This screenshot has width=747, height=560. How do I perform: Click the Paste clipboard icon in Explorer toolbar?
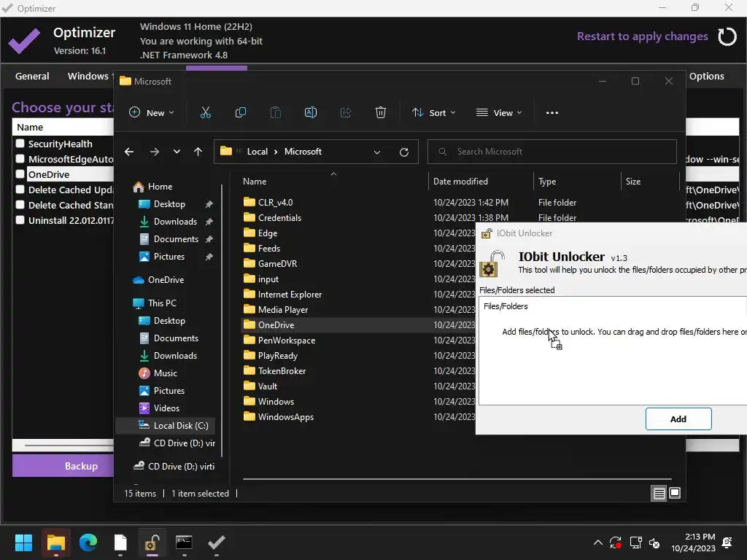coord(275,113)
